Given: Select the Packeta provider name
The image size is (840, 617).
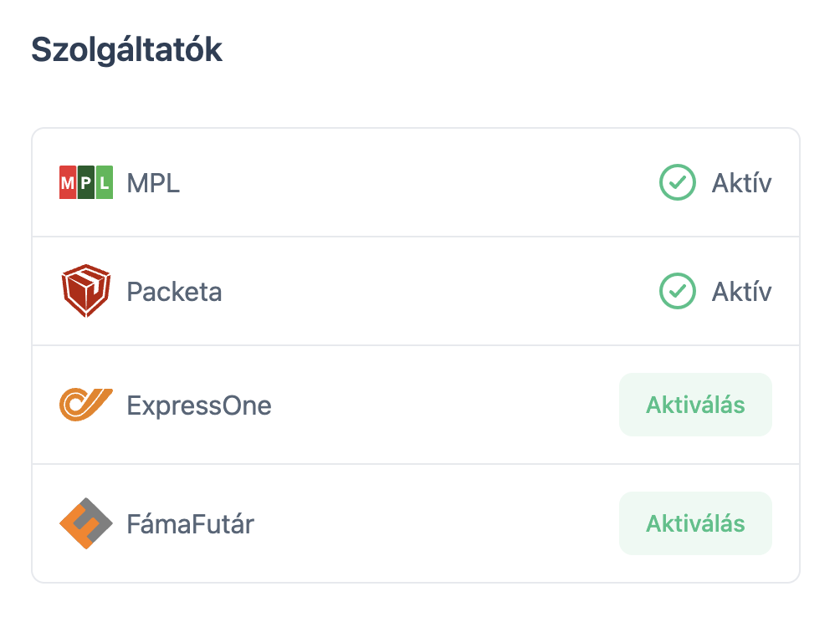Looking at the screenshot, I should pyautogui.click(x=174, y=292).
